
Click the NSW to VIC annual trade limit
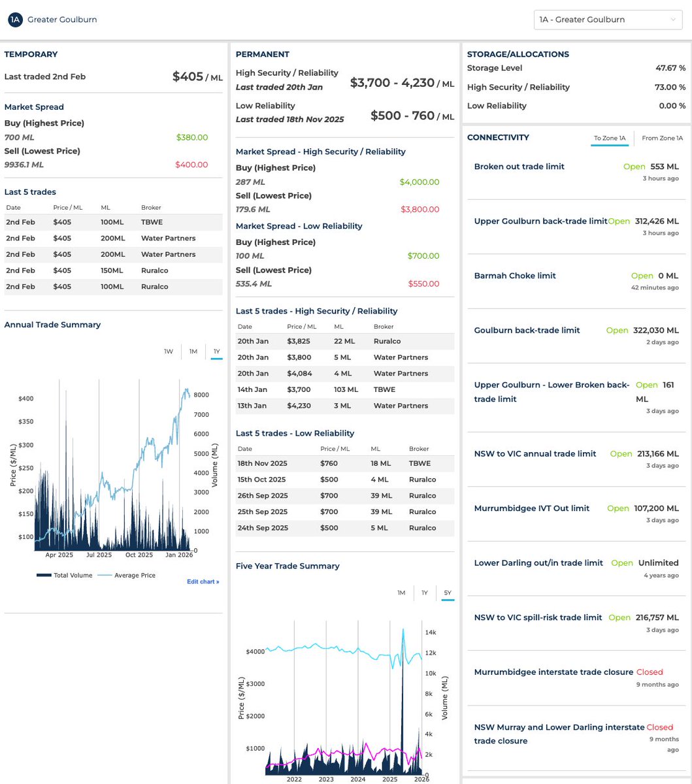[x=576, y=459]
